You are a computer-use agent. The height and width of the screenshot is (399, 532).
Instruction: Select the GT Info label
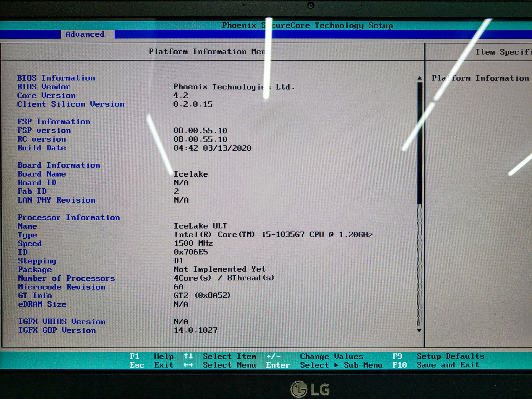(x=35, y=296)
